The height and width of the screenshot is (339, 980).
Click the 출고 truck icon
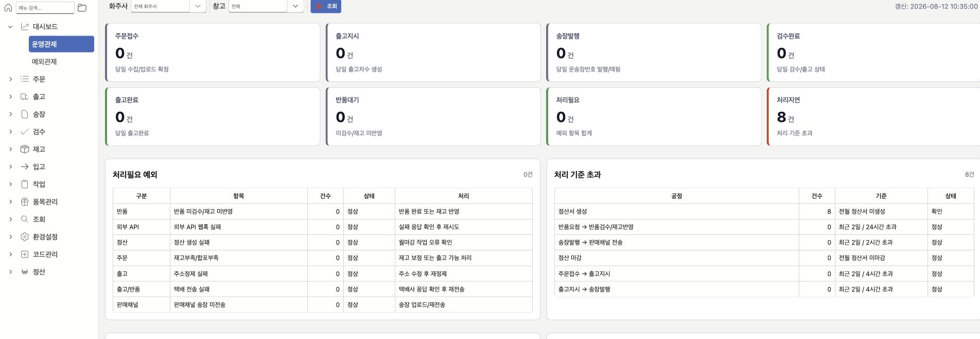24,96
